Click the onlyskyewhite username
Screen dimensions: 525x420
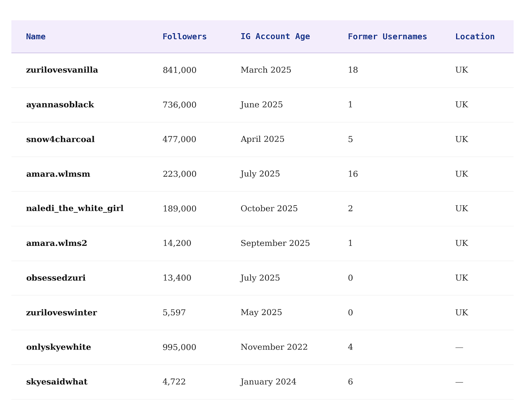point(58,347)
